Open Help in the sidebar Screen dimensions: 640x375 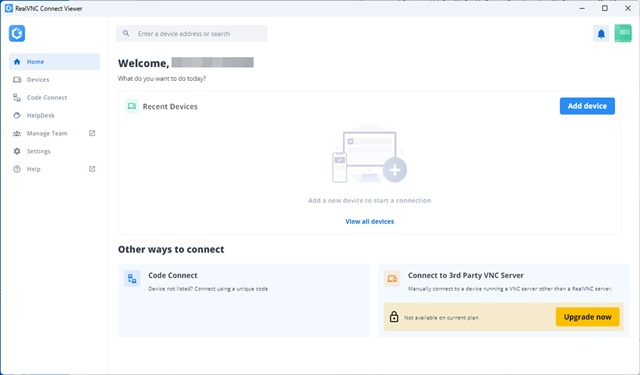pos(54,169)
